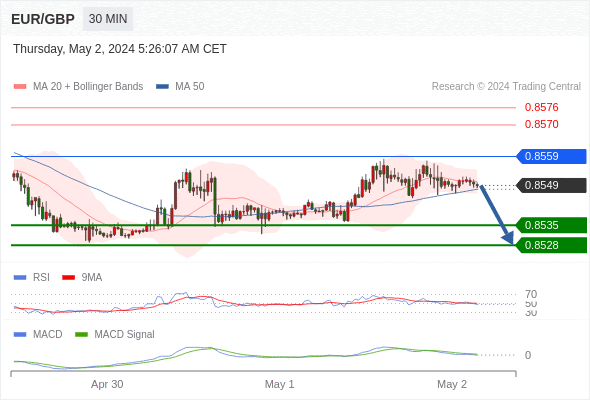Click the May 2 date axis label
This screenshot has width=590, height=400.
tap(452, 384)
